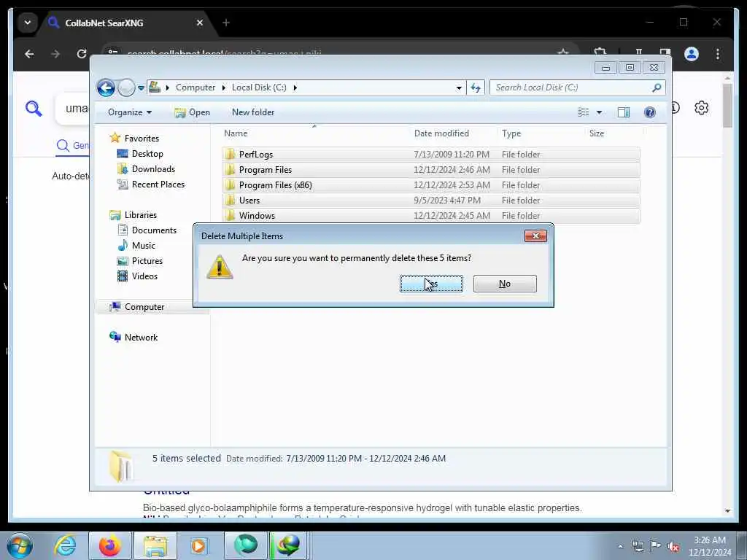Sort by the Type column header

[511, 133]
